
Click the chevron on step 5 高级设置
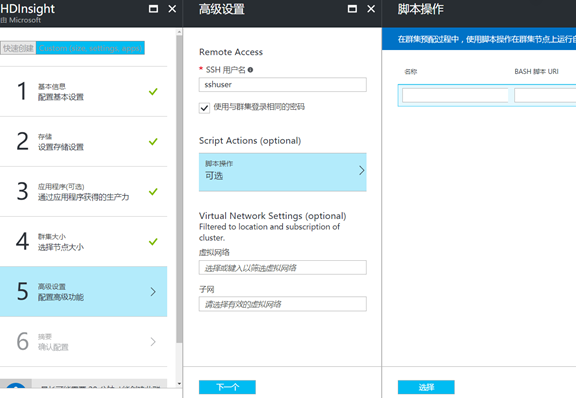pyautogui.click(x=153, y=292)
